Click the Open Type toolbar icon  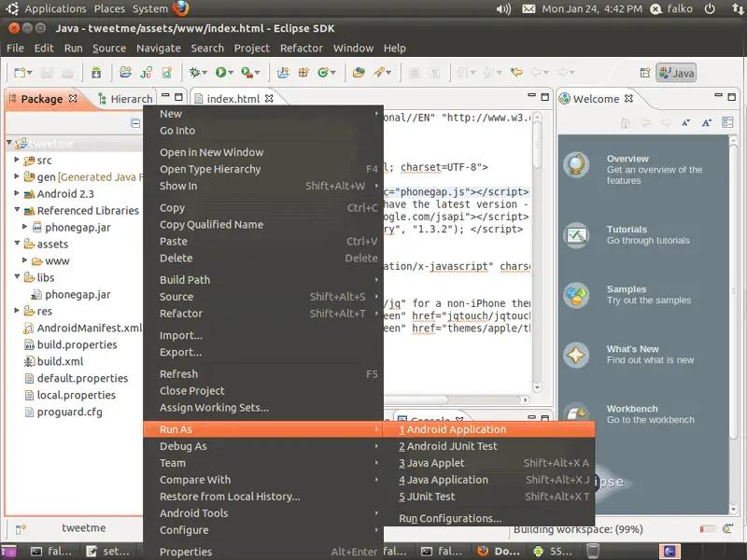click(359, 73)
